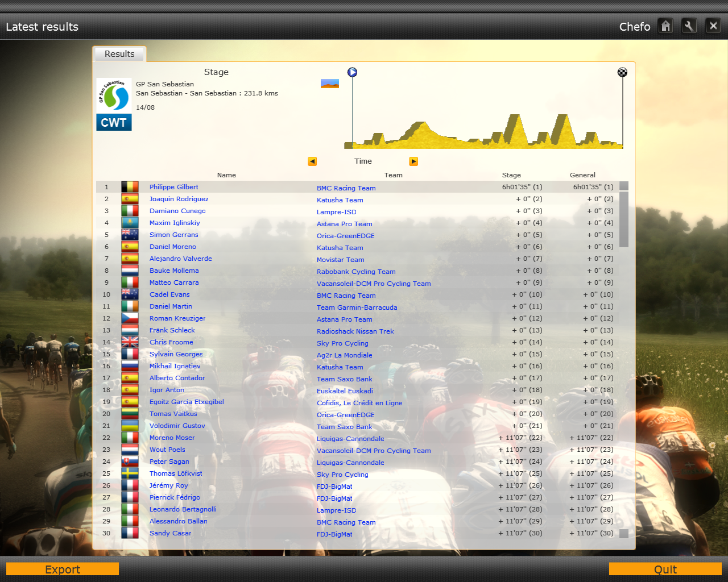Click the Quit button
Image resolution: width=728 pixels, height=582 pixels.
[665, 569]
